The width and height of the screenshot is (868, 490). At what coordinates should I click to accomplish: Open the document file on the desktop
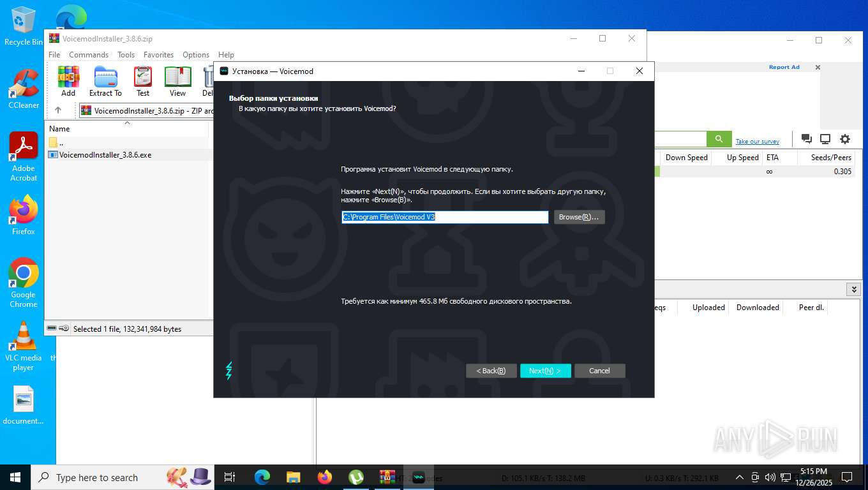tap(24, 406)
